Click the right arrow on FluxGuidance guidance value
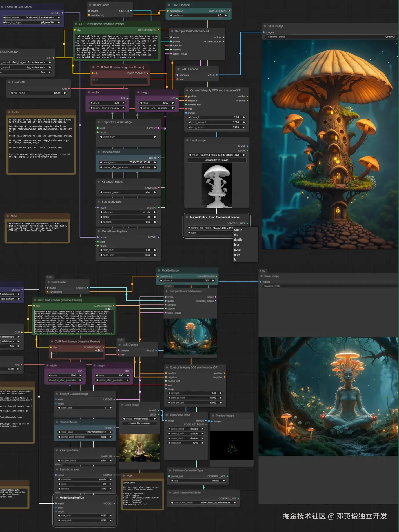Screen dimensions: 399x532 pos(225,15)
